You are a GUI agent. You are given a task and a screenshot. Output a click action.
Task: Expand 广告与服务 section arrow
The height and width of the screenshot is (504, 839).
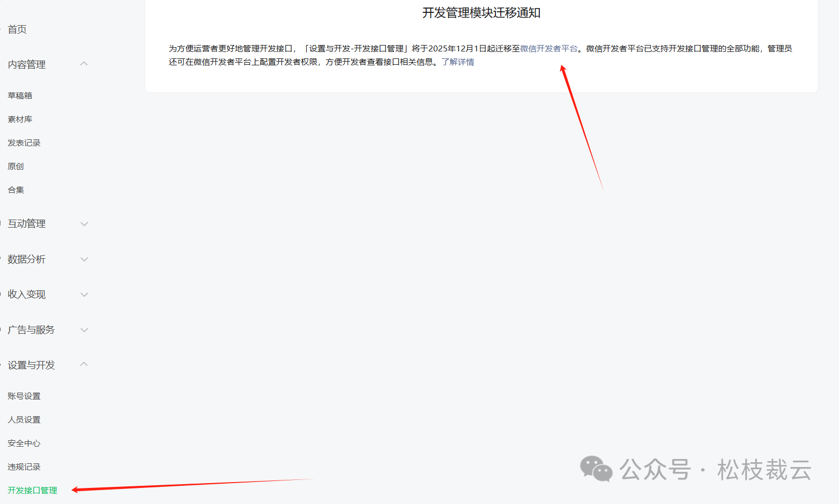[x=84, y=330]
